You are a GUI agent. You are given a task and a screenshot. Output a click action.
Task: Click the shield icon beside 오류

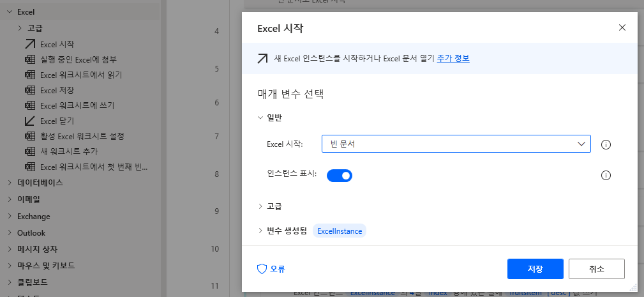click(x=262, y=269)
